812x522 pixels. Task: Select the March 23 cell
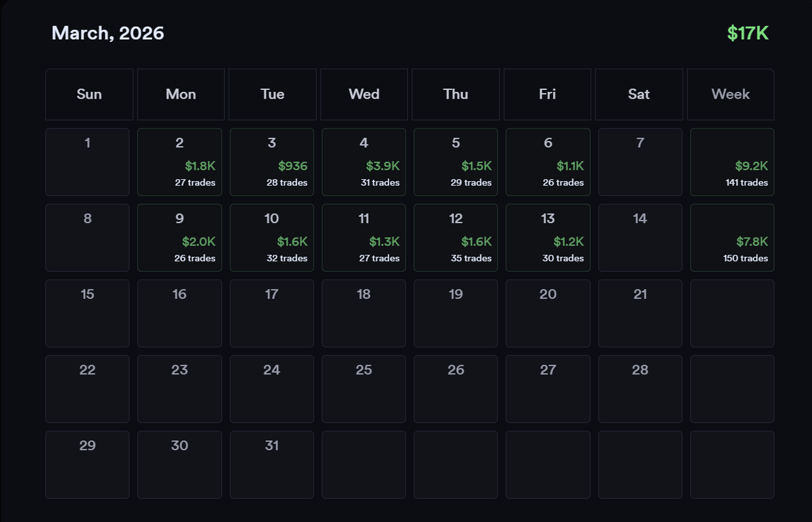pyautogui.click(x=179, y=389)
